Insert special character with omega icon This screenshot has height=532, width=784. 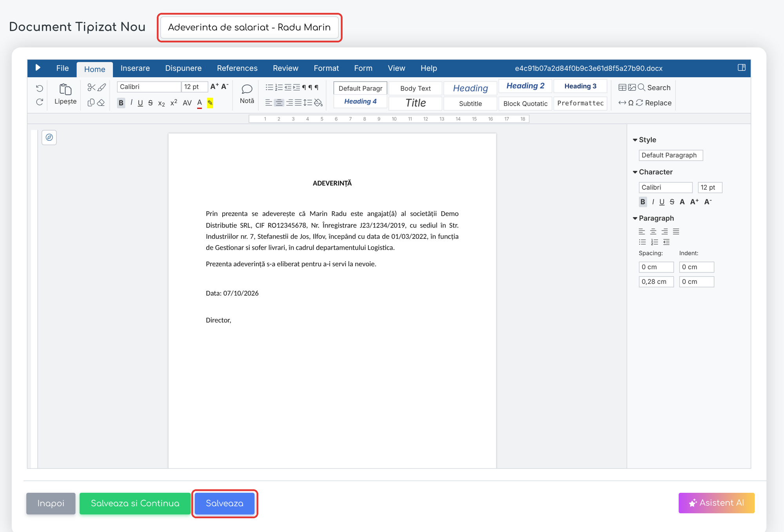pos(631,103)
